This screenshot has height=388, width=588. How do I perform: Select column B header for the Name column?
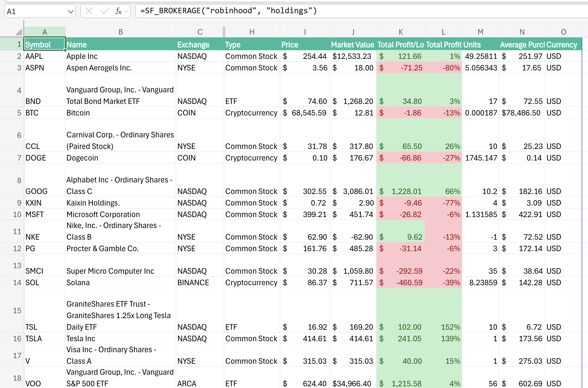pos(120,32)
